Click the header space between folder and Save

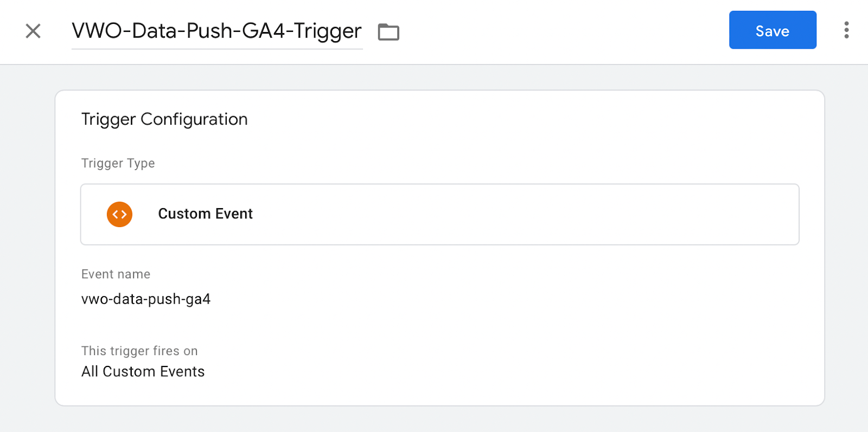(x=564, y=31)
